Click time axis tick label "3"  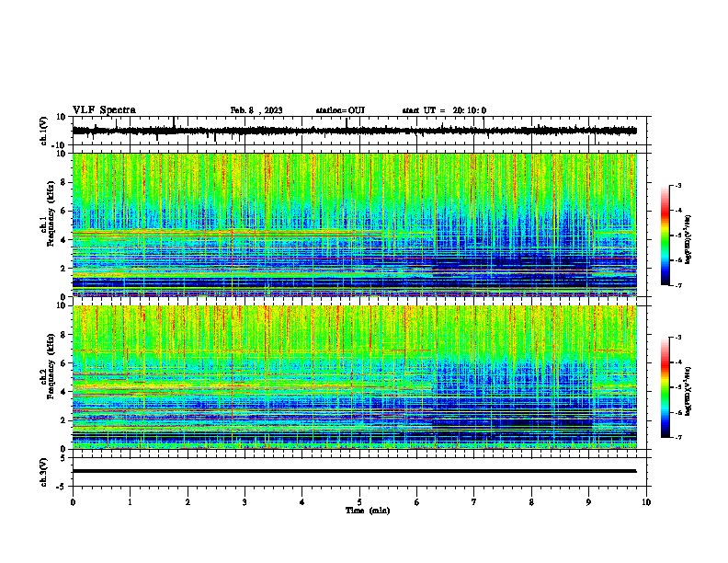coord(245,502)
